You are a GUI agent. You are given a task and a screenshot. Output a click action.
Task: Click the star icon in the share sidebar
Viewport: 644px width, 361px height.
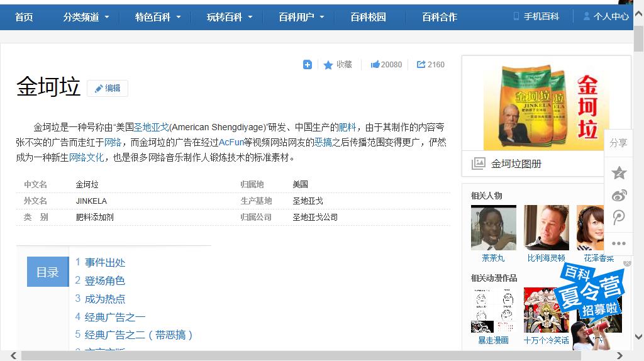coord(619,172)
